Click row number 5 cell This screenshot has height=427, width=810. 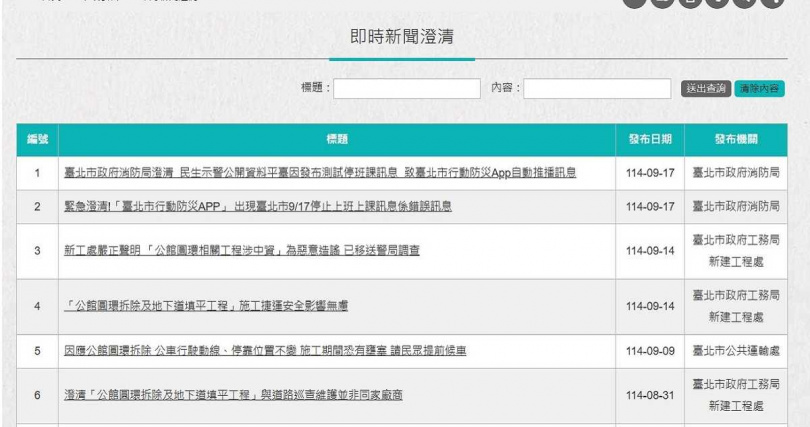(x=37, y=351)
